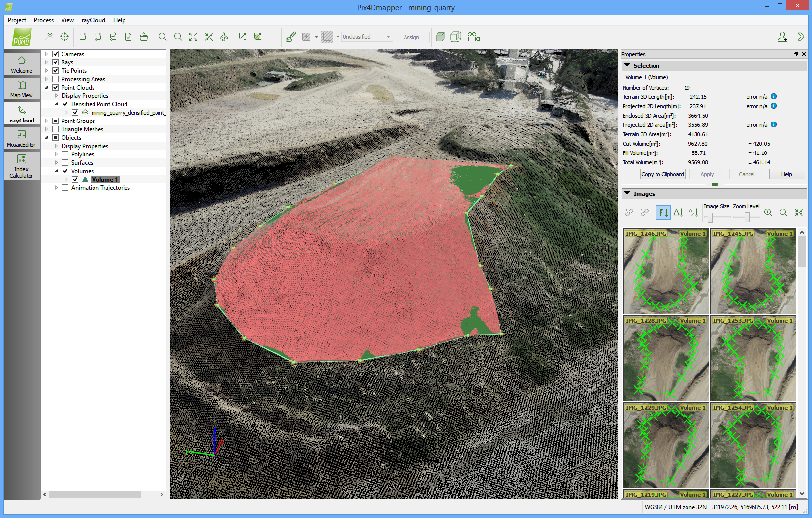Image resolution: width=812 pixels, height=518 pixels.
Task: Collapse the Point Clouds tree node
Action: point(47,88)
